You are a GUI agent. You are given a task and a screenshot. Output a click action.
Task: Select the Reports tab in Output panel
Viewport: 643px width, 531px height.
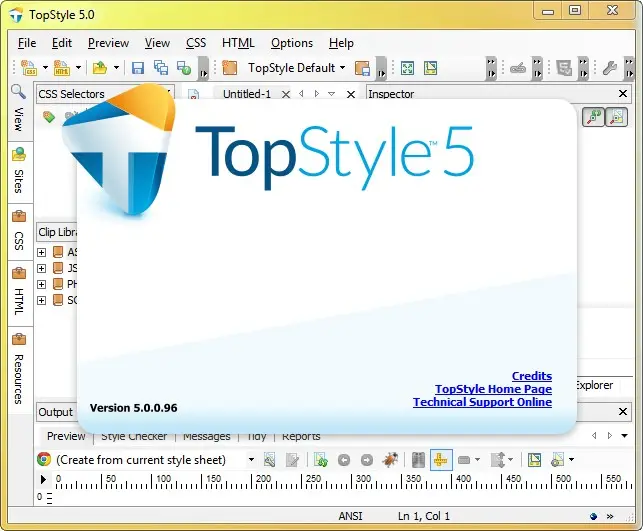301,437
